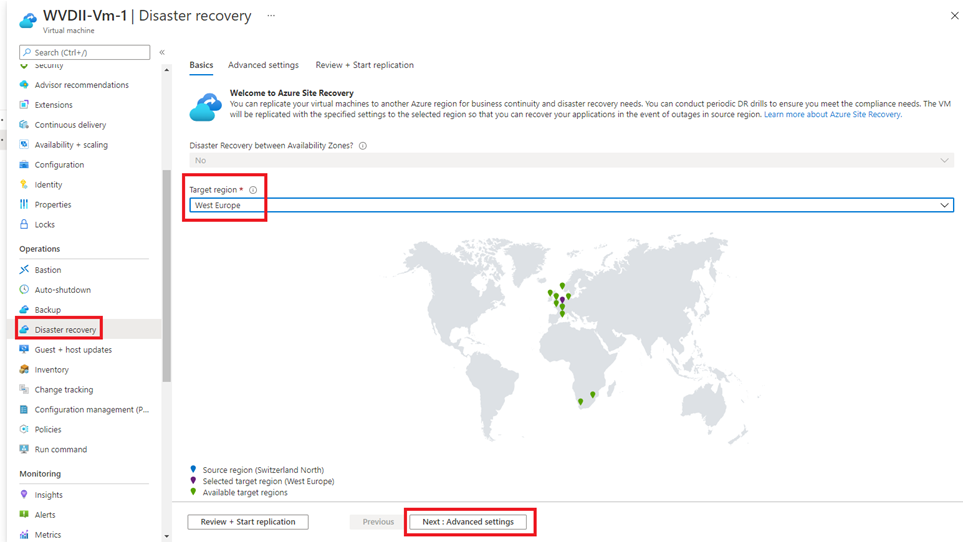Open Policies menu item
This screenshot has height=542, width=963.
[48, 429]
